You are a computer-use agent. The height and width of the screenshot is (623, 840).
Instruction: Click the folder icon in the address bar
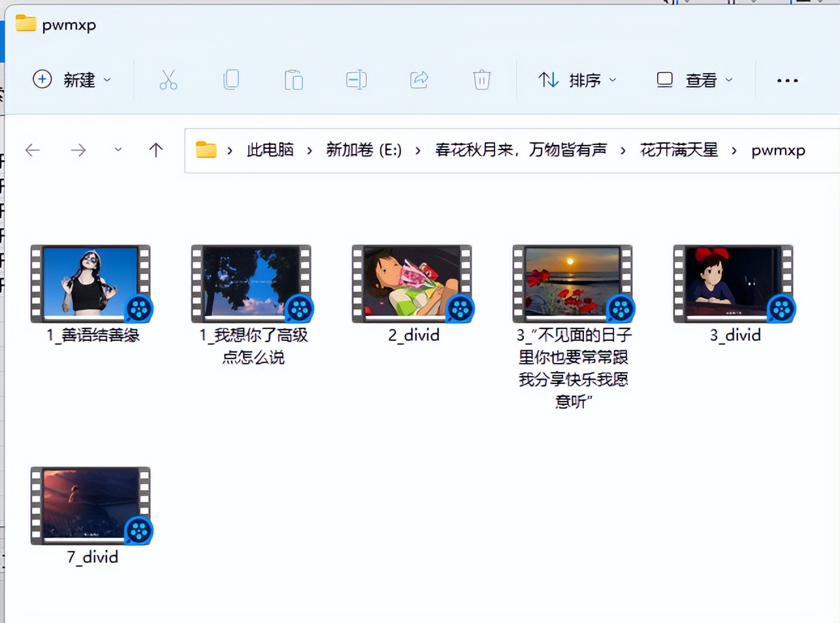coord(206,150)
